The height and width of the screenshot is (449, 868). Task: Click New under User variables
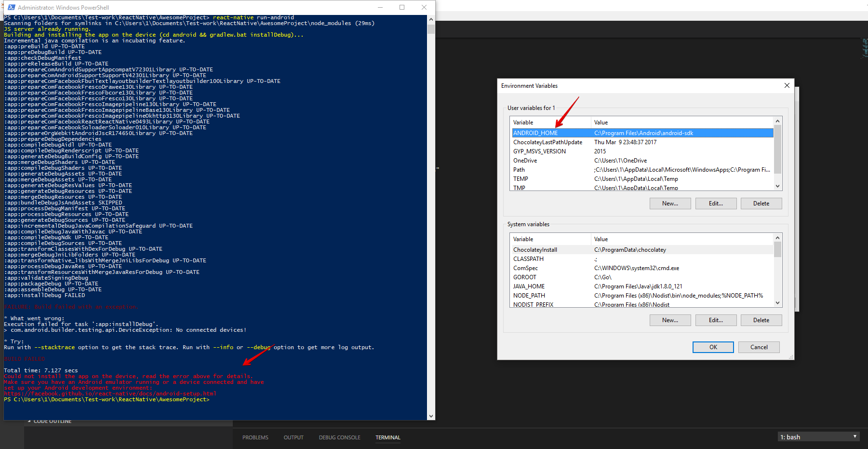click(670, 204)
